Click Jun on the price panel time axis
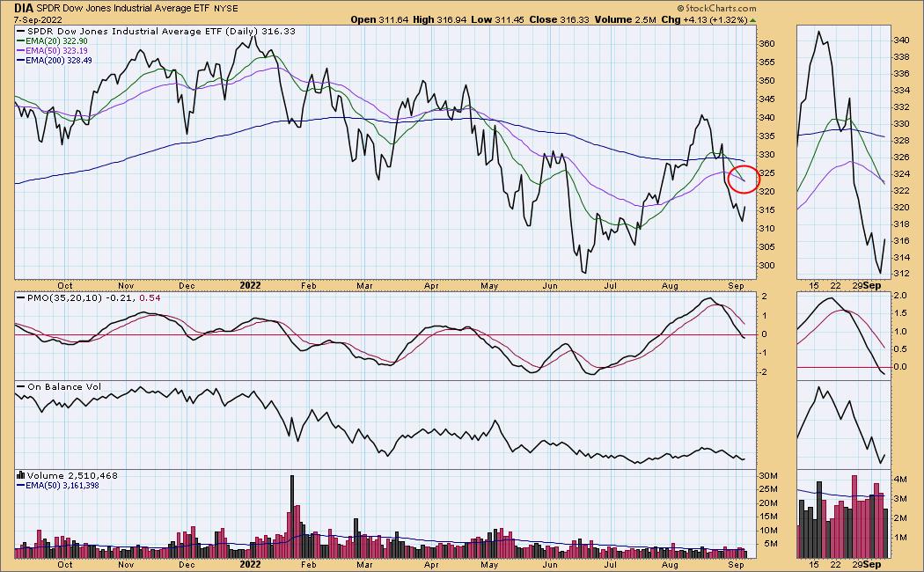 (550, 286)
